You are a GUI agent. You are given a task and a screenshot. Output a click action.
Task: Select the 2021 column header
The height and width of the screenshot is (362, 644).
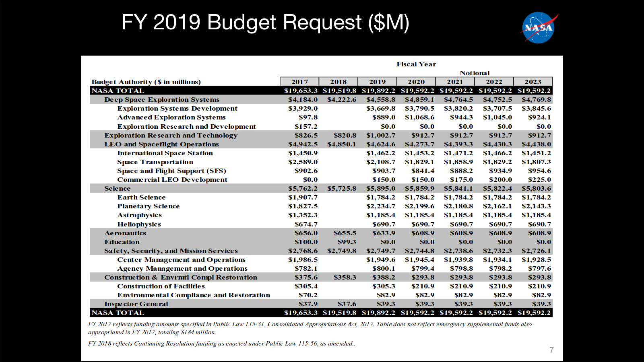click(455, 82)
